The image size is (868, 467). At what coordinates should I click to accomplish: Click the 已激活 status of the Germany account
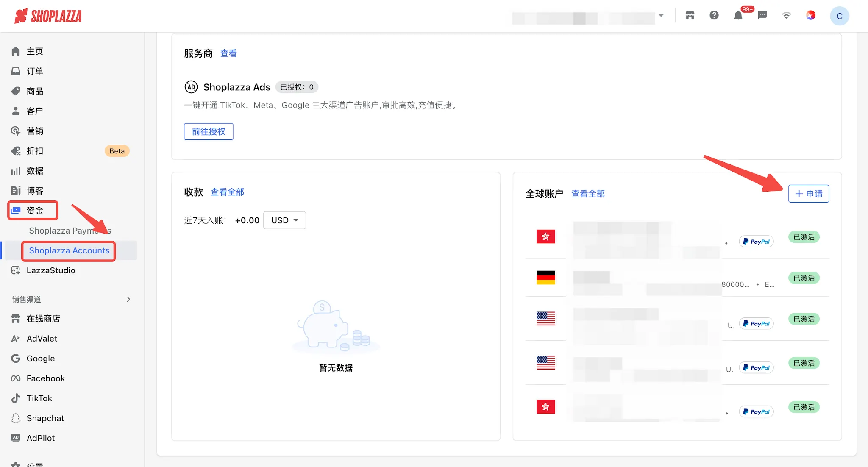[804, 278]
